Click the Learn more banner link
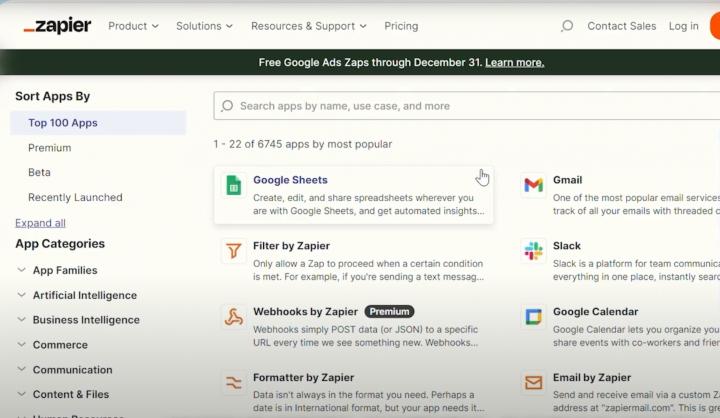This screenshot has width=720, height=418. (x=514, y=62)
